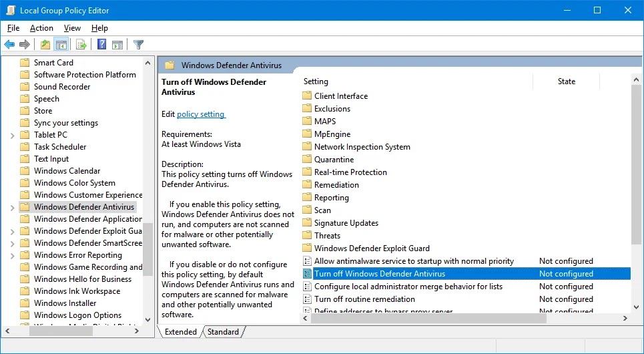The width and height of the screenshot is (644, 354).
Task: Select Sound Recorder in tree
Action: coord(62,87)
